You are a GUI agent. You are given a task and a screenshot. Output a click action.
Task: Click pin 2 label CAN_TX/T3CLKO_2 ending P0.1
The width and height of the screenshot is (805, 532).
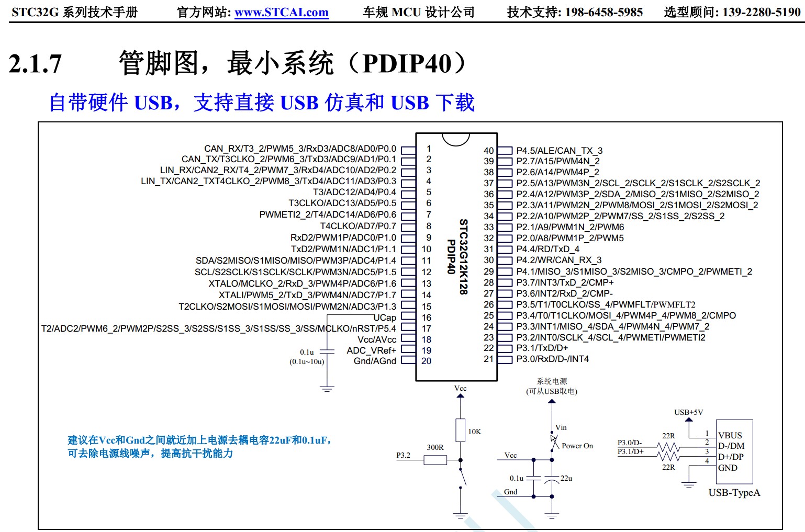289,159
